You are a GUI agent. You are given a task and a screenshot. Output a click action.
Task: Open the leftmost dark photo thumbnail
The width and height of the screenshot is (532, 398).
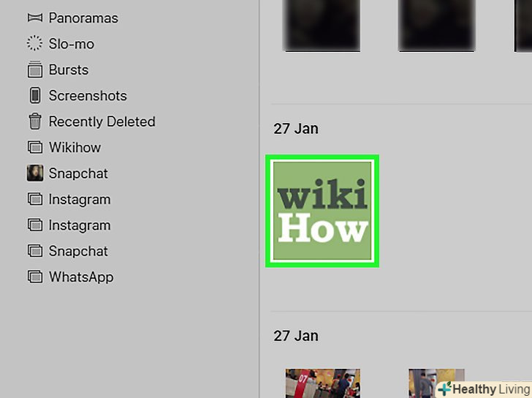click(322, 26)
